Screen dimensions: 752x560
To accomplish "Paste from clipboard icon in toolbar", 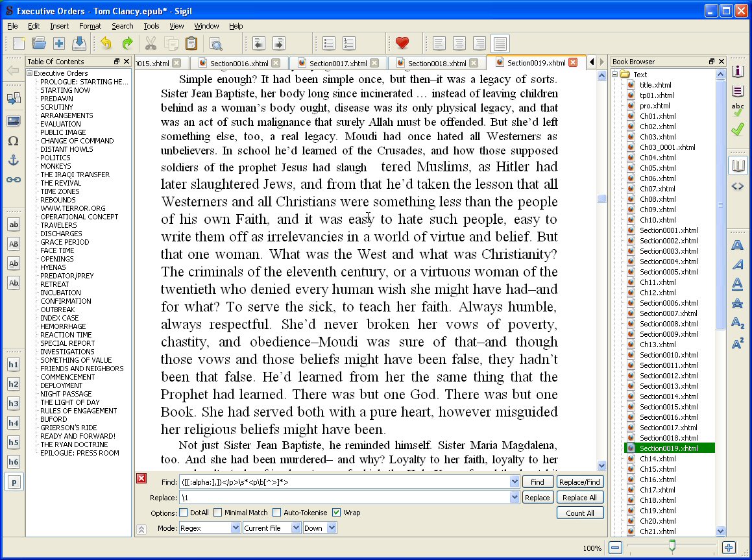I will (191, 43).
